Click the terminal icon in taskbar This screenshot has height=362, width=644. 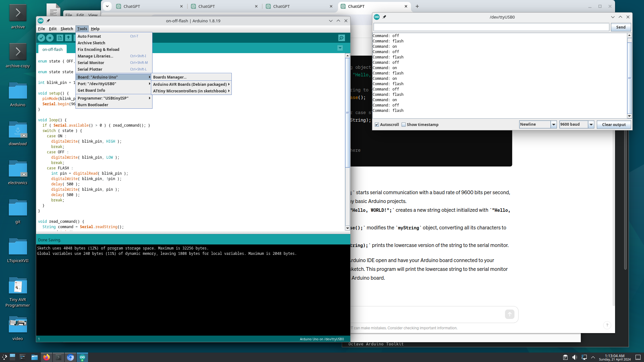58,357
